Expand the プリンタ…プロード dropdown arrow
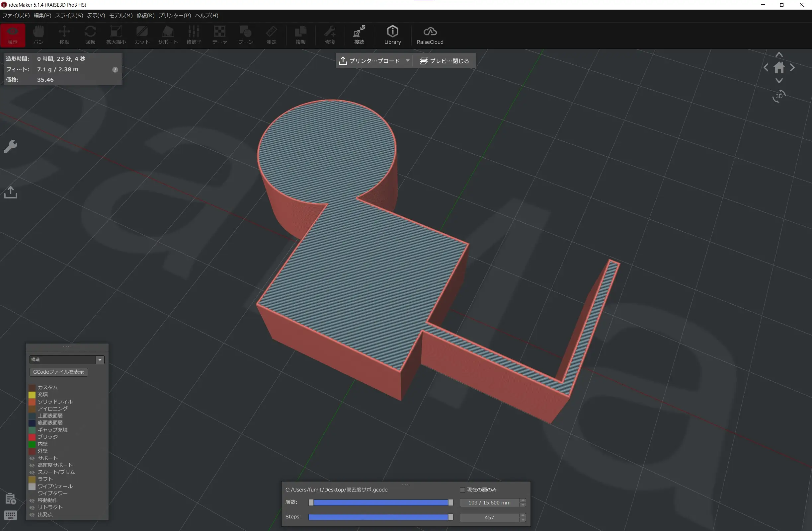This screenshot has width=812, height=531. (407, 61)
